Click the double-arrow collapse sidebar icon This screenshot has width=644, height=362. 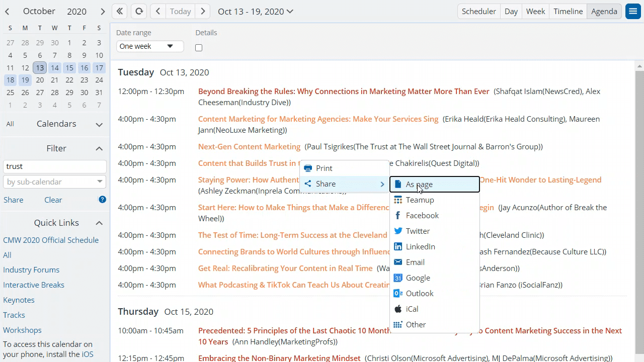[x=119, y=11]
